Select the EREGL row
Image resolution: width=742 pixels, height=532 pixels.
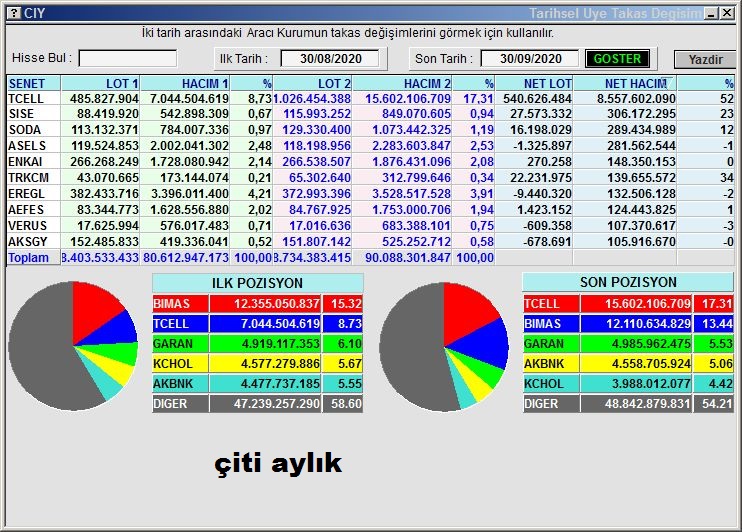[x=371, y=194]
